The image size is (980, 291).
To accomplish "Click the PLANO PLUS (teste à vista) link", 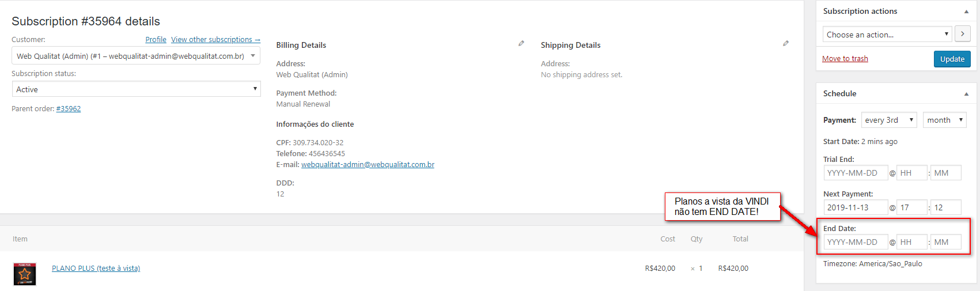I will (96, 269).
